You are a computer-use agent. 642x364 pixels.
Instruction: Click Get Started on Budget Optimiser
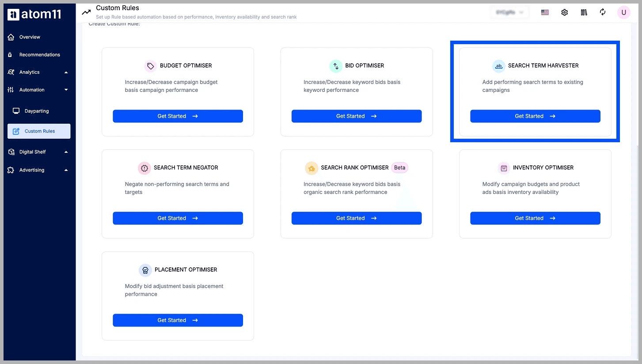[x=178, y=116]
